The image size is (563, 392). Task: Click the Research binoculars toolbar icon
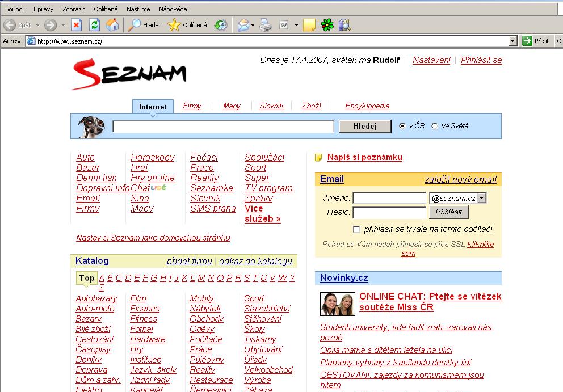(x=344, y=25)
